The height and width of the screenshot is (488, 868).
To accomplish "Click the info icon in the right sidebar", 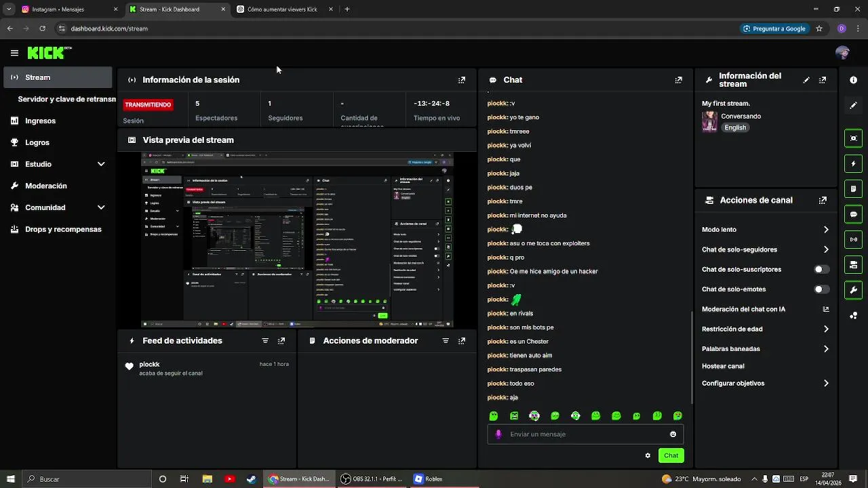I will coord(853,80).
